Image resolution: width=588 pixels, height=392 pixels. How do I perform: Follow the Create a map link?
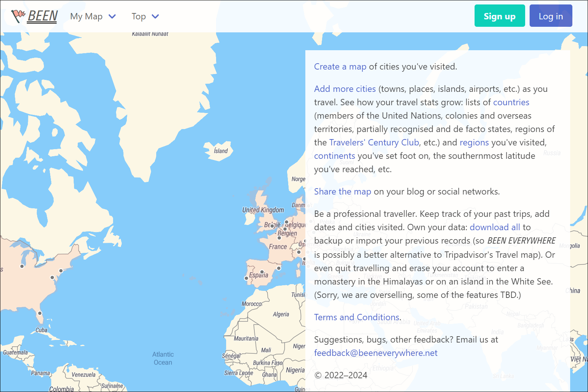click(x=340, y=67)
